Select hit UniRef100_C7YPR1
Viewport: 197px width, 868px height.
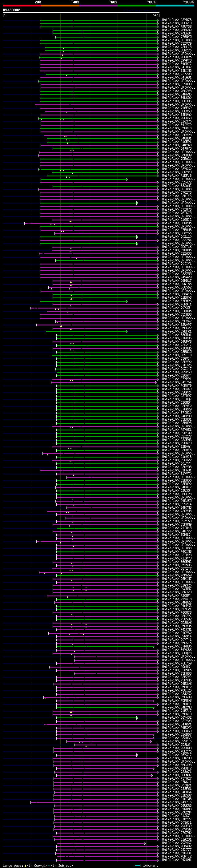point(177,379)
